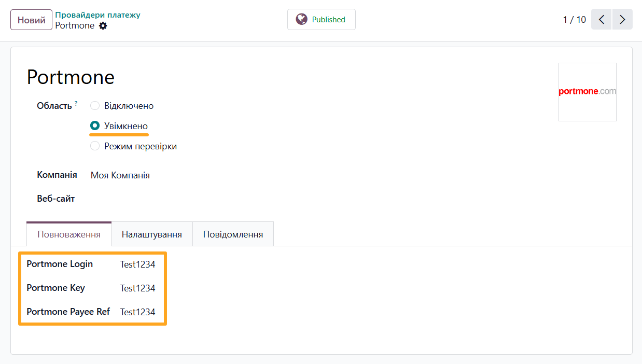
Task: Select the Режим перевірки radio option
Action: coord(95,146)
